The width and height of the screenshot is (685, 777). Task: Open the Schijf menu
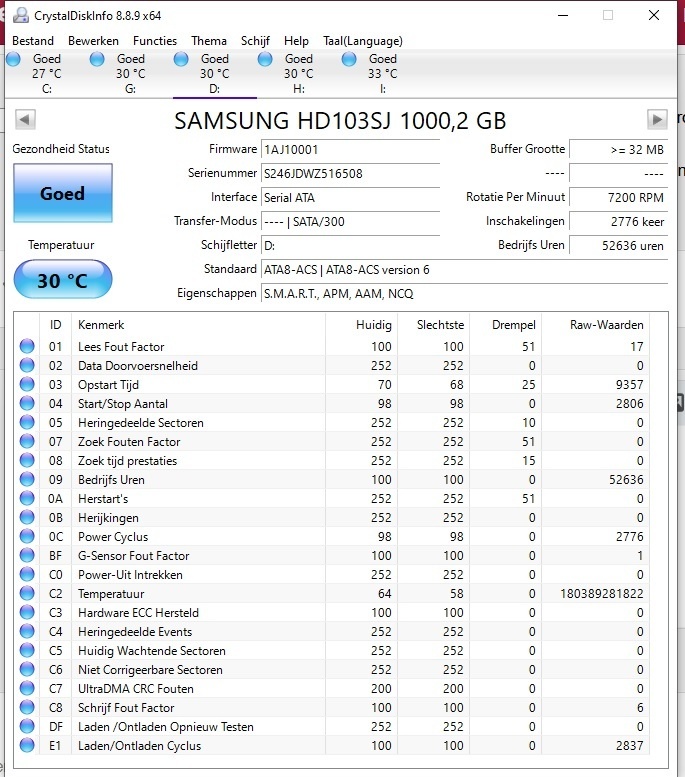click(x=255, y=41)
